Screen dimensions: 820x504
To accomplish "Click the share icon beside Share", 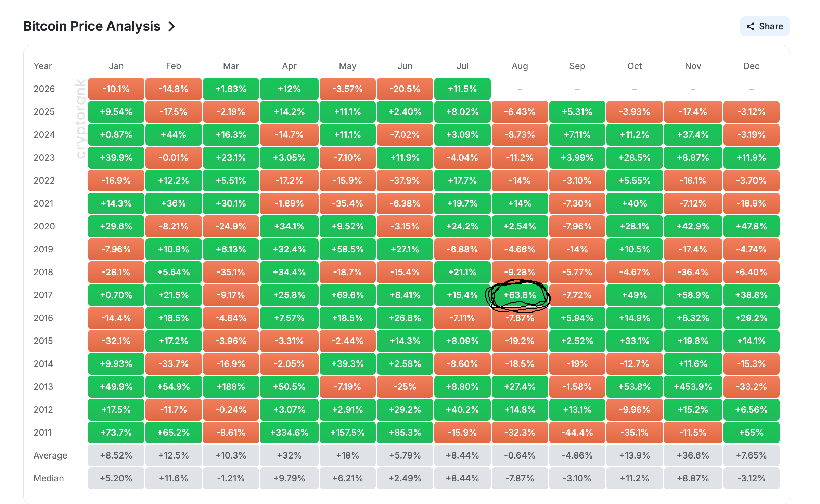I will (751, 26).
